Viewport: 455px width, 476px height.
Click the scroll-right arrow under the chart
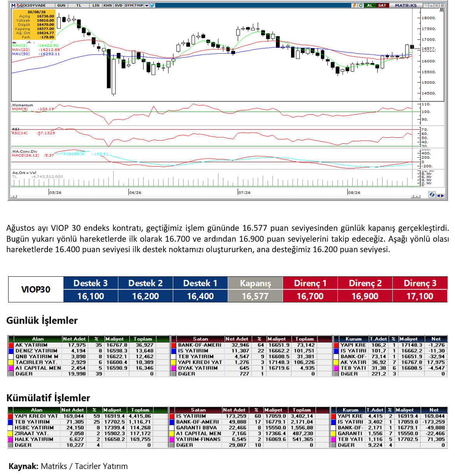point(418,196)
